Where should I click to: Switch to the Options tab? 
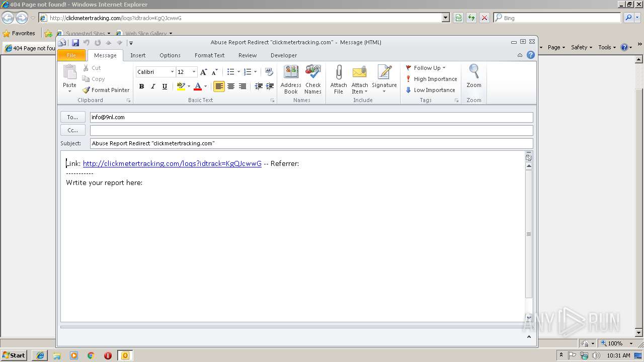pyautogui.click(x=170, y=55)
